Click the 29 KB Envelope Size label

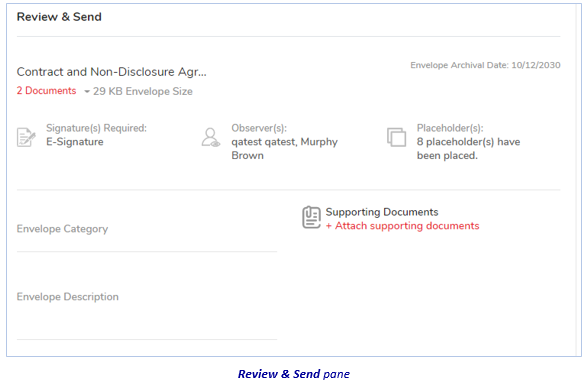pos(143,92)
